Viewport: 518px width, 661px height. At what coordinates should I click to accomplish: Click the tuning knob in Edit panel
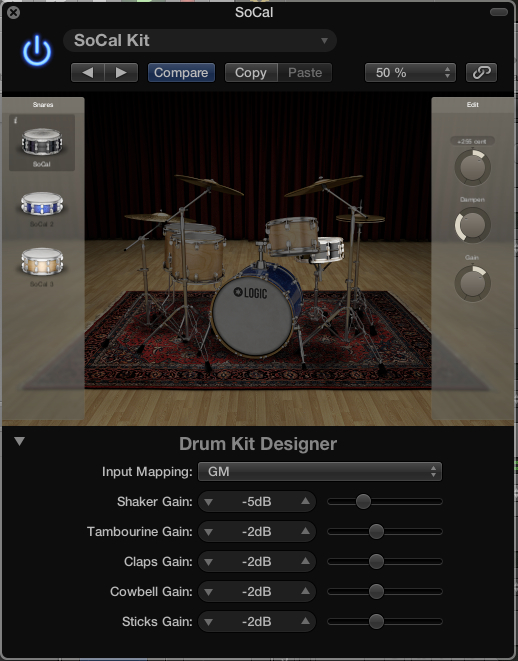472,167
